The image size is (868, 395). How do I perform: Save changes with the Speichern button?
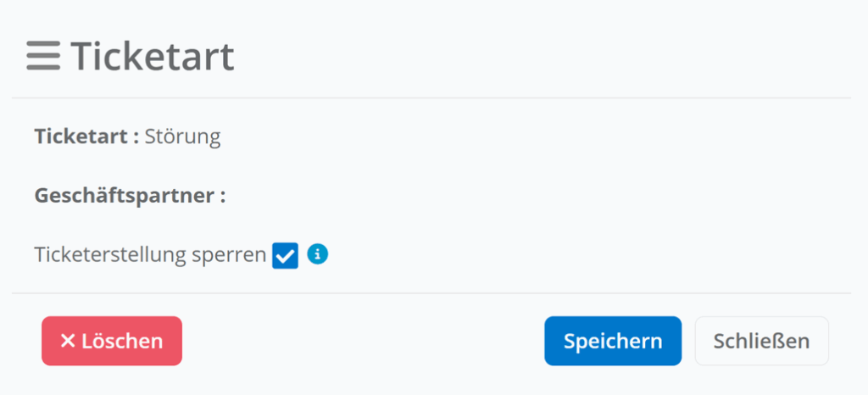pos(612,341)
